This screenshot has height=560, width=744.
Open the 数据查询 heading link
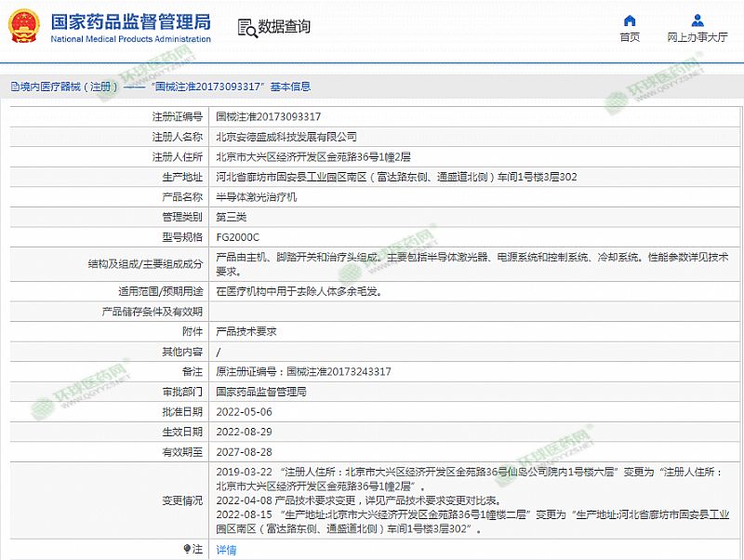click(x=285, y=27)
